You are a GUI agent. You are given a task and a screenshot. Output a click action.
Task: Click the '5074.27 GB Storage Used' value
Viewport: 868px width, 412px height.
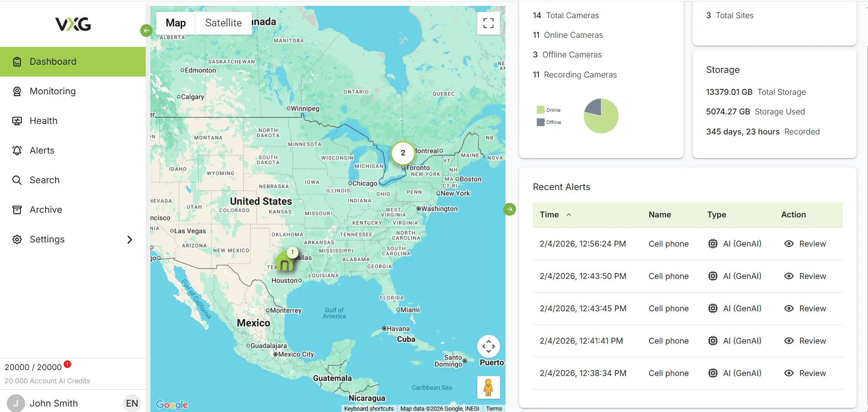click(756, 112)
